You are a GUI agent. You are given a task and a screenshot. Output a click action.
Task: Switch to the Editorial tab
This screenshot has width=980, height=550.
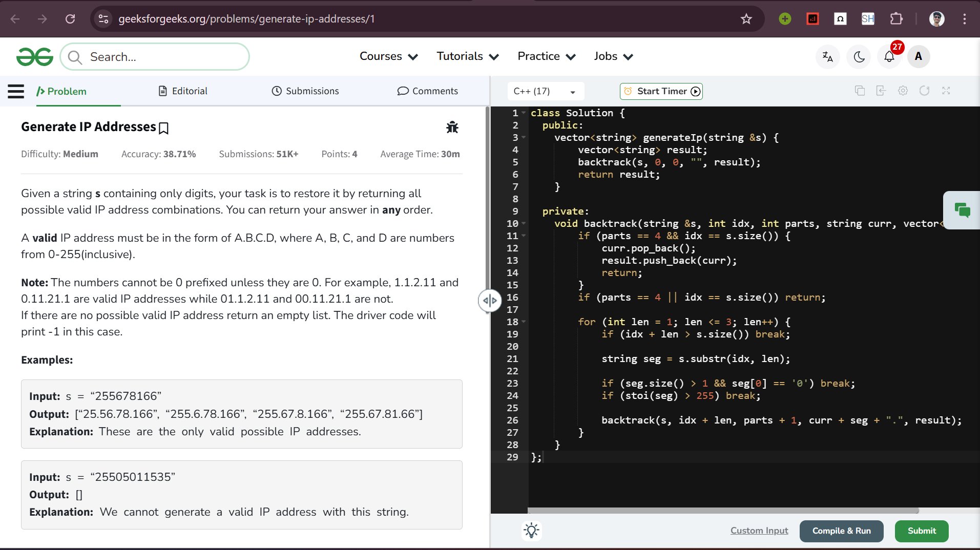[x=183, y=91]
